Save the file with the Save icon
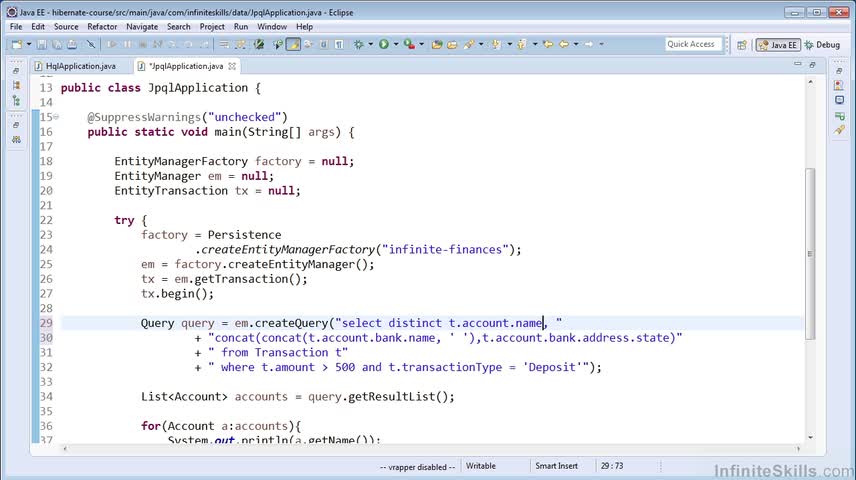Screen dimensions: 856x480 (41, 44)
